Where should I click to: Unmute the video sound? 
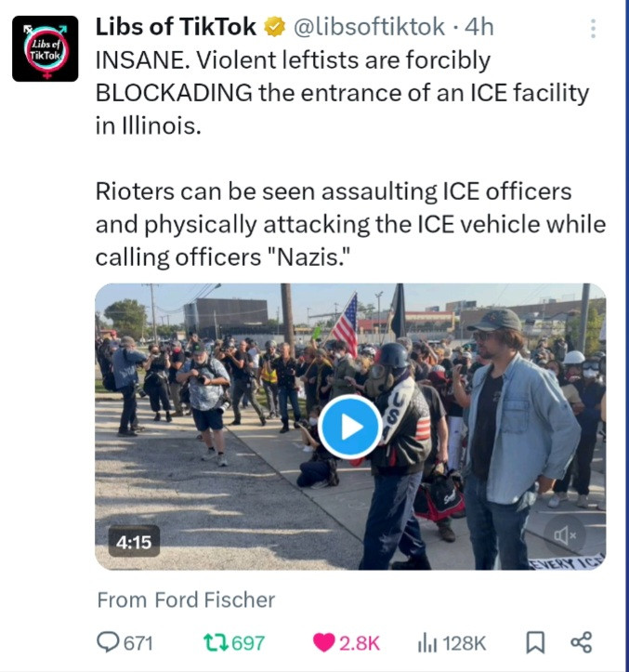click(564, 534)
